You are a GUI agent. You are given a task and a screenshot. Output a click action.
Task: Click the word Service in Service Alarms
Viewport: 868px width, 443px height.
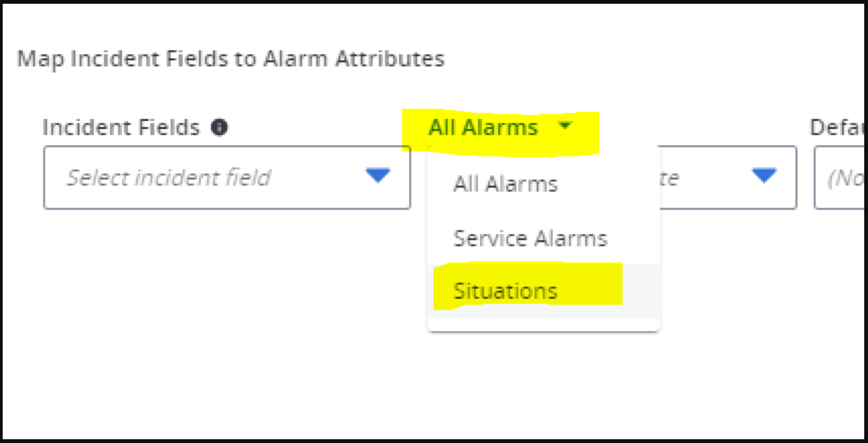[x=490, y=238]
